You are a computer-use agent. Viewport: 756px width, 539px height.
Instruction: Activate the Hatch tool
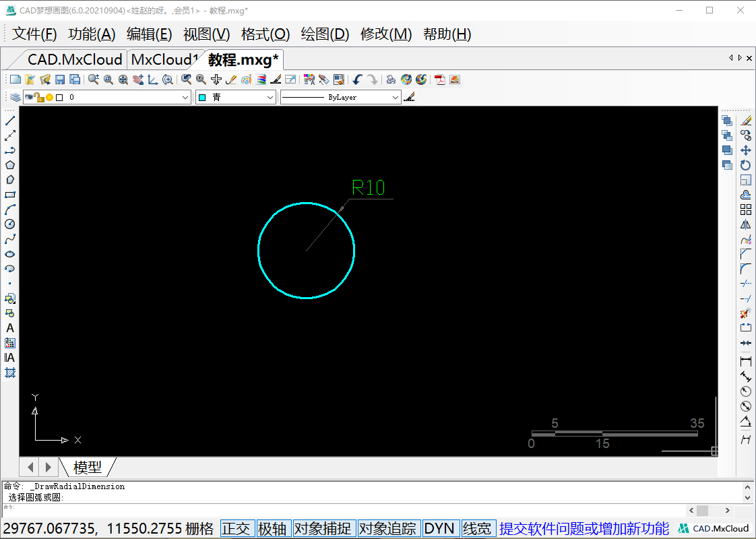tap(10, 373)
